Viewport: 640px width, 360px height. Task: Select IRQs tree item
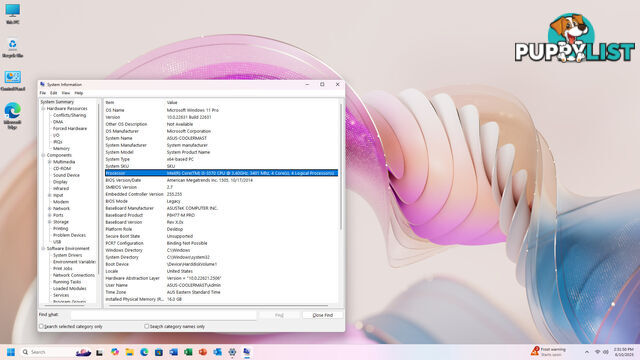(x=58, y=142)
